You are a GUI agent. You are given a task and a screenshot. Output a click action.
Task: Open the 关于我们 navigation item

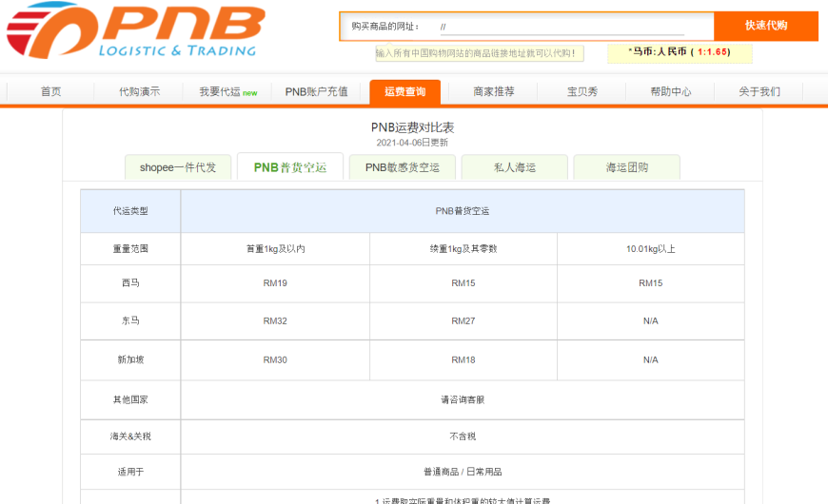[759, 92]
